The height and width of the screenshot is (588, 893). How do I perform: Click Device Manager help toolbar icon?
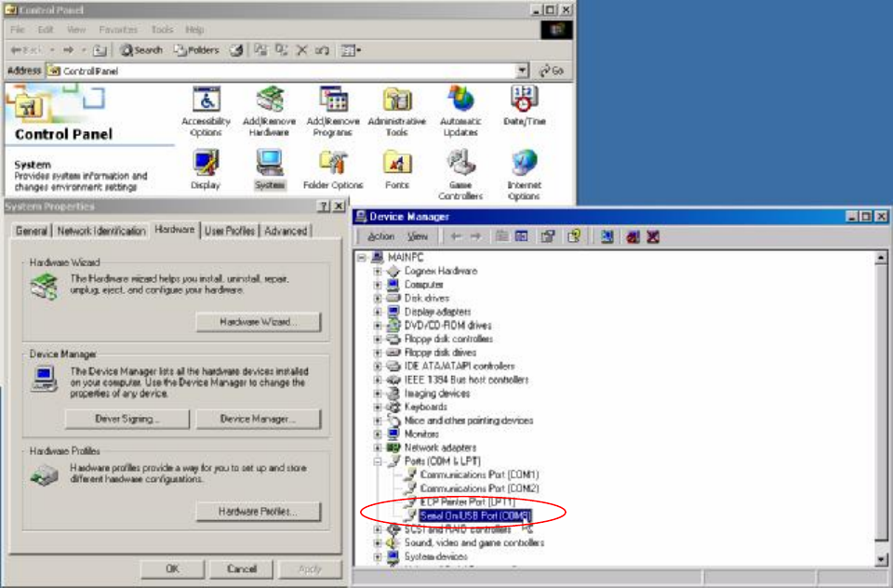(x=574, y=236)
